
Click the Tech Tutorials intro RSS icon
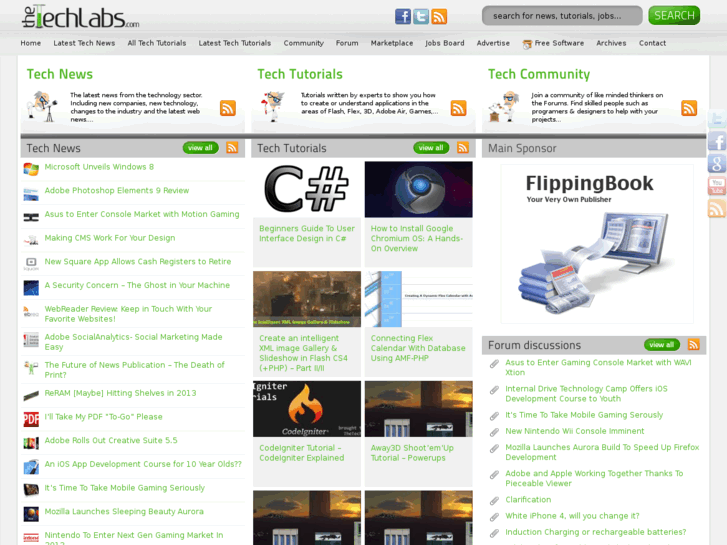[459, 108]
